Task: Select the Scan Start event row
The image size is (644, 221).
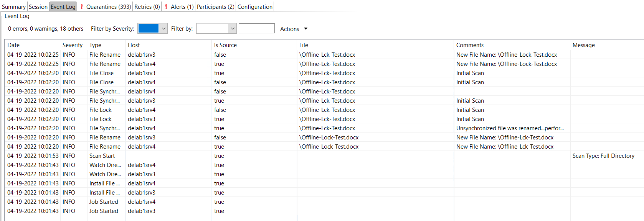Action: coord(102,156)
